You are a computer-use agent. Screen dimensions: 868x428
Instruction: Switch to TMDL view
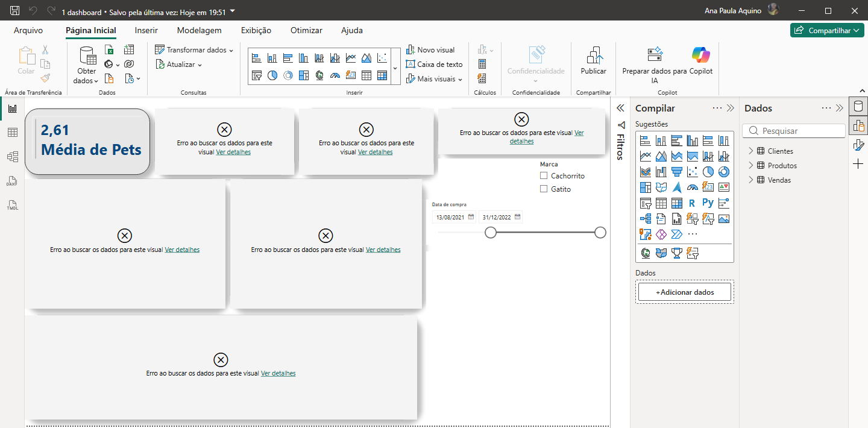click(x=12, y=205)
